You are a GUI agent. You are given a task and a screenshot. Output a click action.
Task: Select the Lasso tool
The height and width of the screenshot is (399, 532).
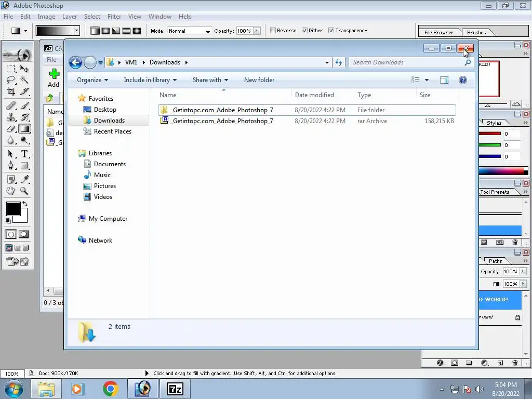tap(11, 80)
